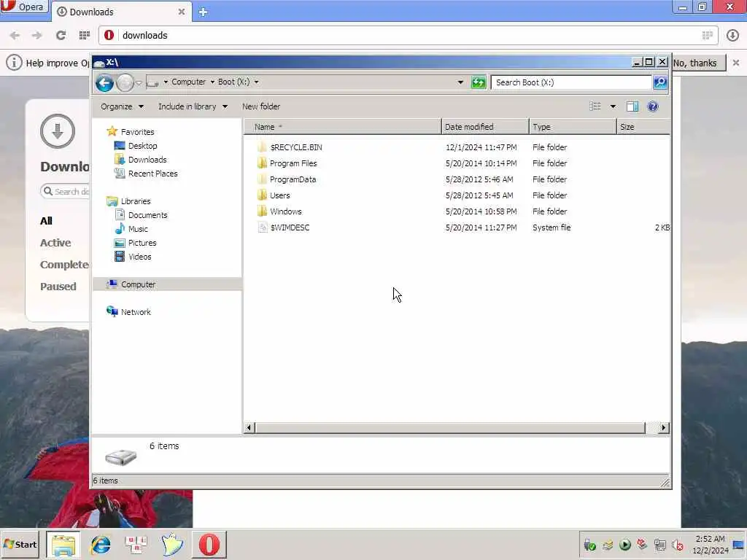Click Opera address bar showing downloads
Viewport: 747px width, 560px height.
[x=409, y=35]
